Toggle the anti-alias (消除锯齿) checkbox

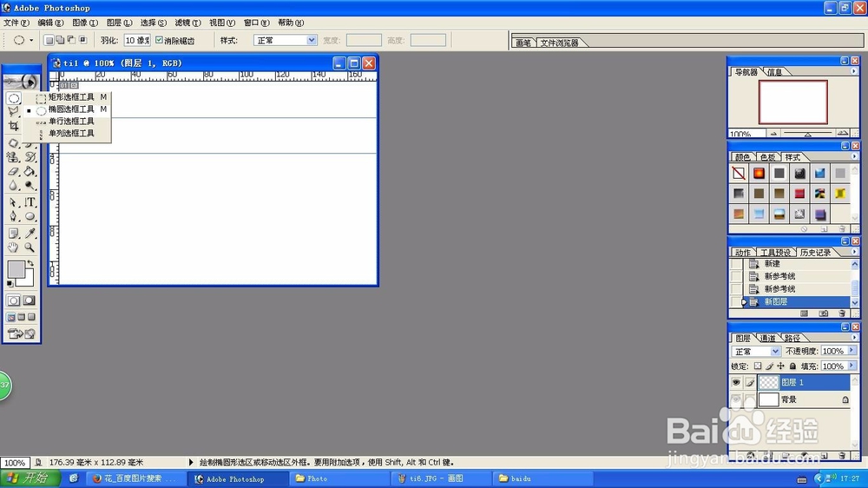click(160, 40)
